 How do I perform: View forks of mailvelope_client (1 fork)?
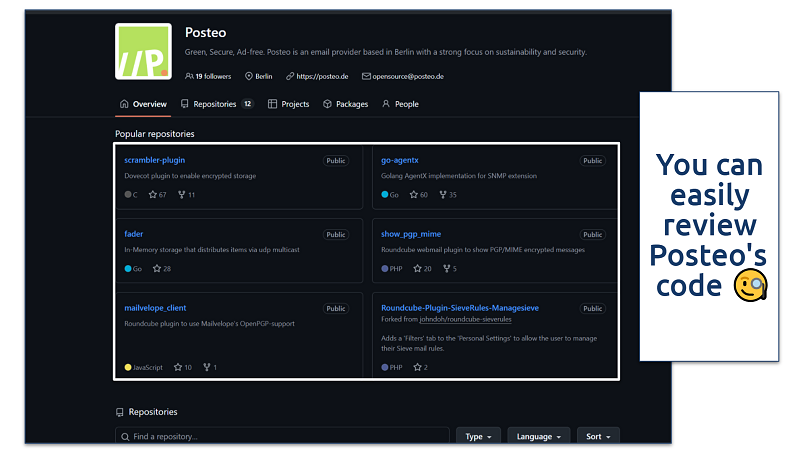(210, 368)
